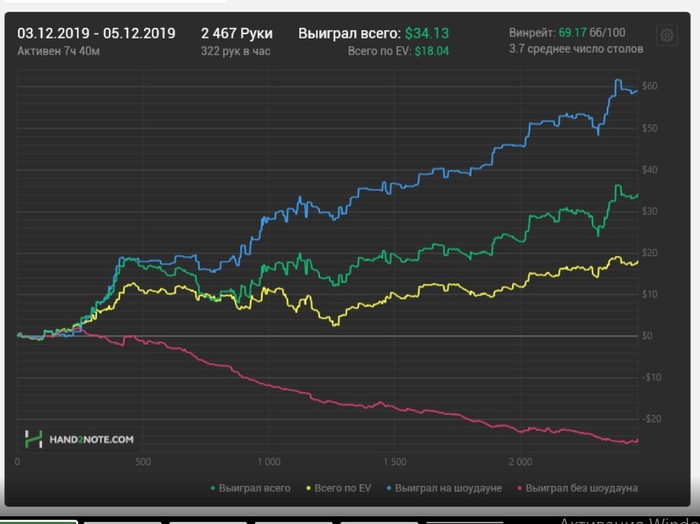This screenshot has width=700, height=524.
Task: Click the '322 рук в час' text
Action: (x=236, y=51)
